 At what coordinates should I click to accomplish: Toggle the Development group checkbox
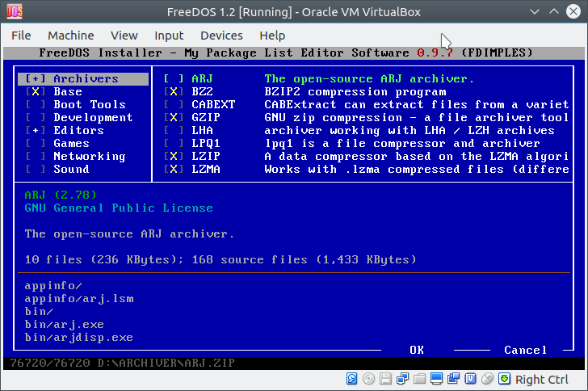pyautogui.click(x=36, y=117)
